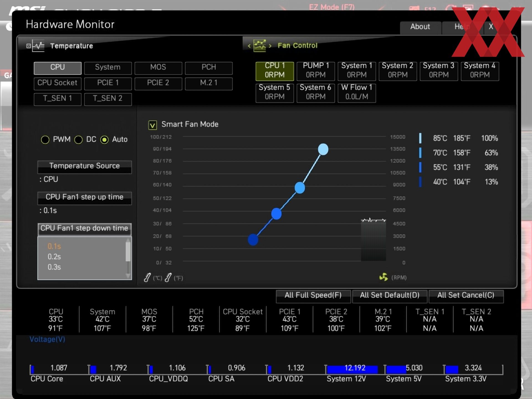Collapse the CPU Fan1 step down time dropdown
Image resolution: width=532 pixels, height=399 pixels.
pos(85,229)
